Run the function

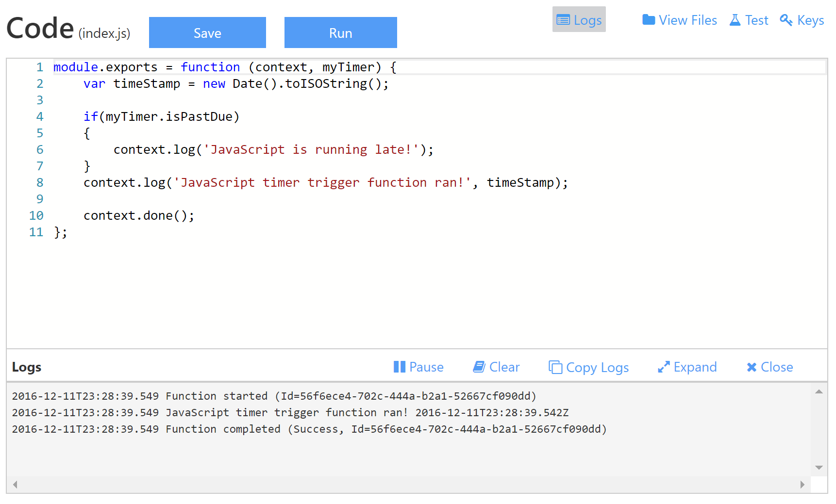[340, 33]
